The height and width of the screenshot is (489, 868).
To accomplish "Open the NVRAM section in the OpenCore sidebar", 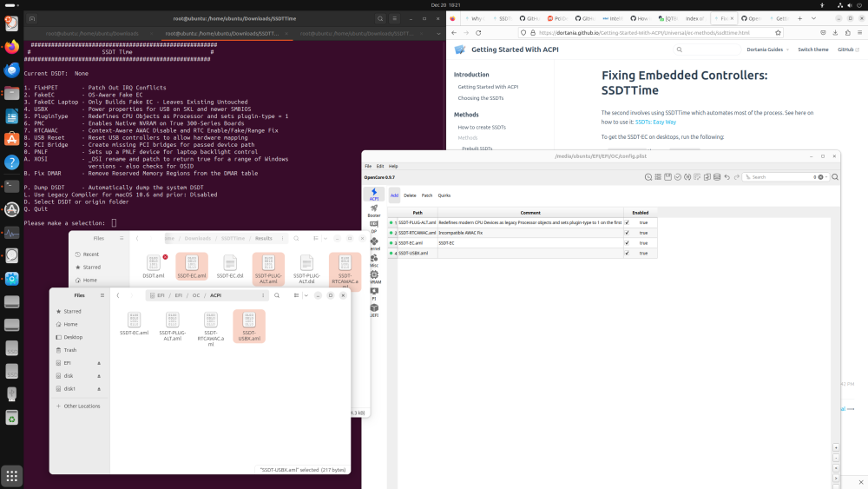I will click(374, 277).
